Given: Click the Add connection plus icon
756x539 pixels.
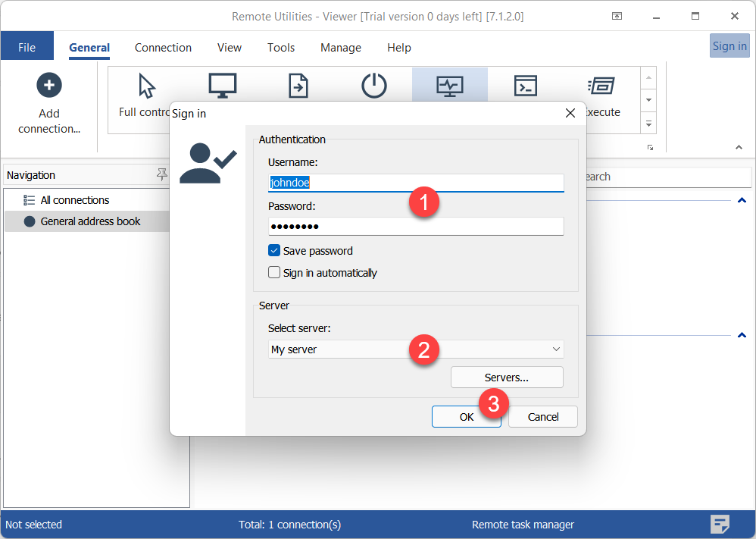Looking at the screenshot, I should [x=49, y=85].
